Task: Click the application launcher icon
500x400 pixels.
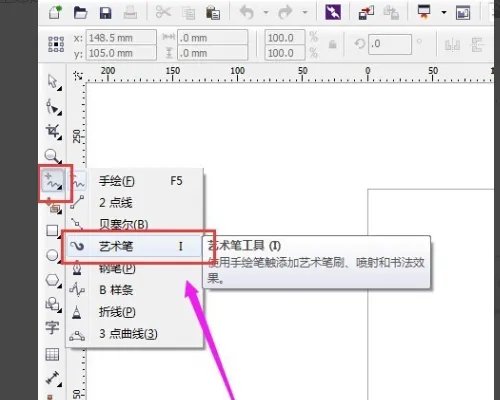Action: coord(424,13)
